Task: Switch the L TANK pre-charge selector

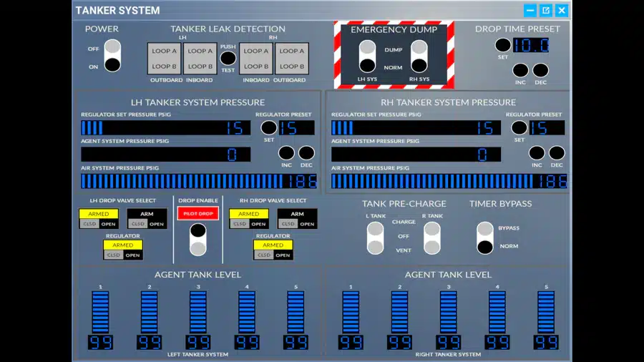Action: click(x=375, y=238)
